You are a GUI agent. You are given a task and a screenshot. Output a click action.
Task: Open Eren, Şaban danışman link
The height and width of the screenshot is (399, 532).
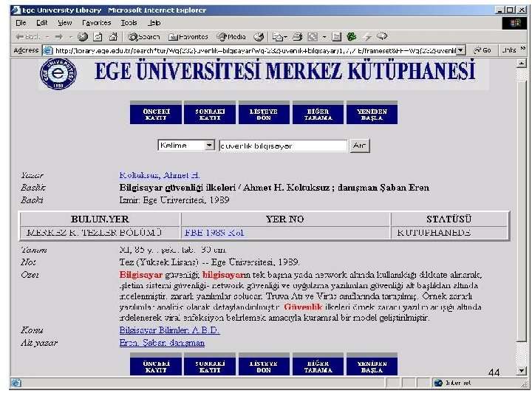tap(162, 343)
